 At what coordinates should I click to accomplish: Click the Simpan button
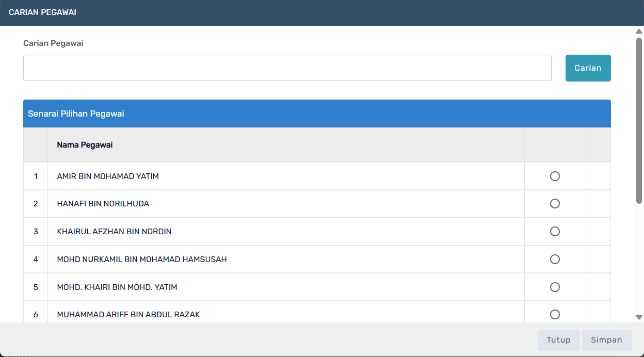[x=606, y=340]
